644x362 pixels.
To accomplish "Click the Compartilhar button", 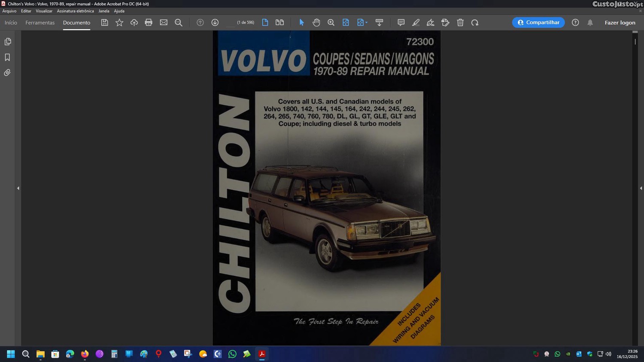I will [x=538, y=22].
